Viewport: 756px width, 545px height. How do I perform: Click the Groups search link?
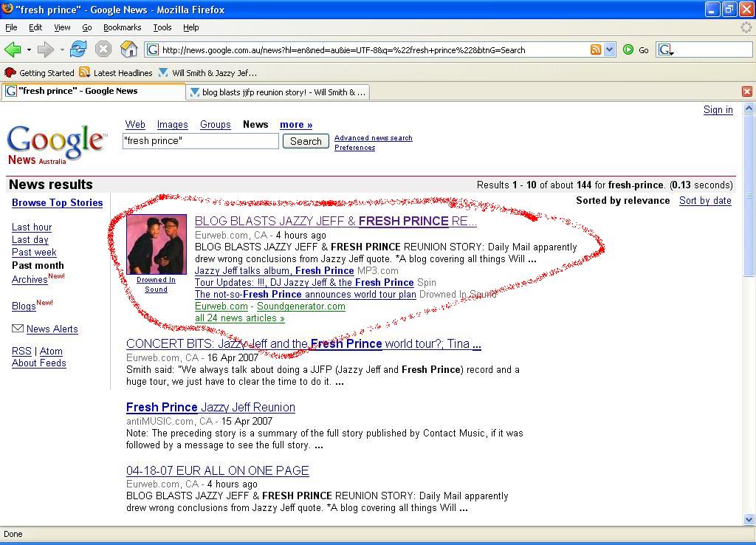click(216, 124)
